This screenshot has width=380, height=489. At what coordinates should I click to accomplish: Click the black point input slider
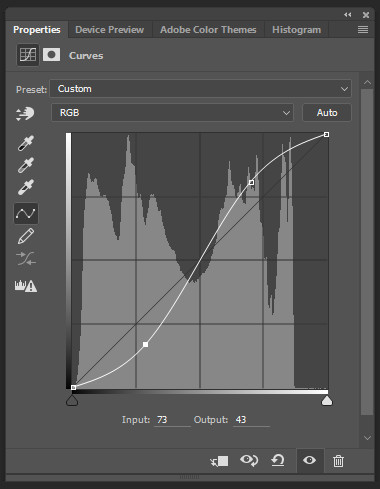point(72,400)
